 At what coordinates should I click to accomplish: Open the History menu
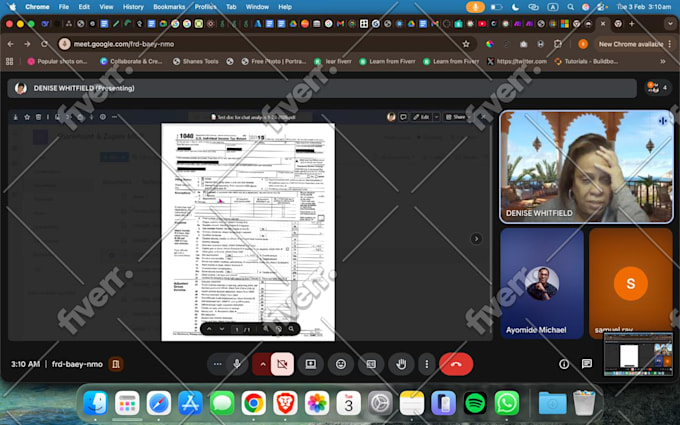point(133,7)
